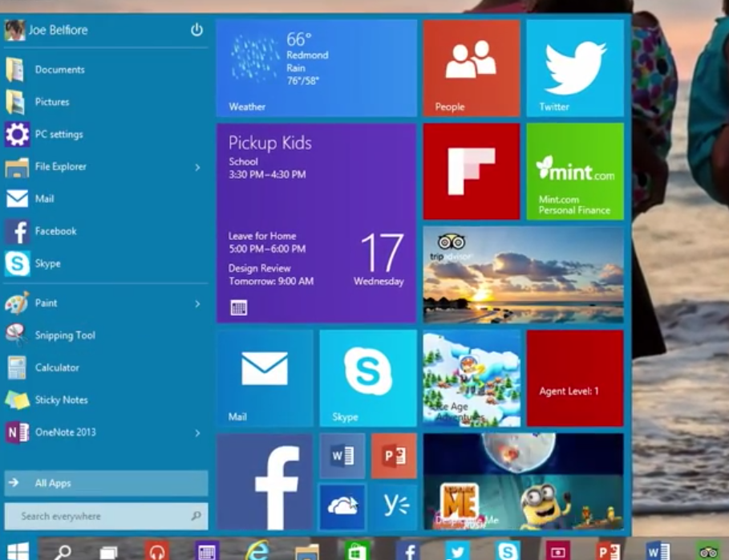This screenshot has height=560, width=729.
Task: Open the small OneDrive tile
Action: [x=342, y=507]
